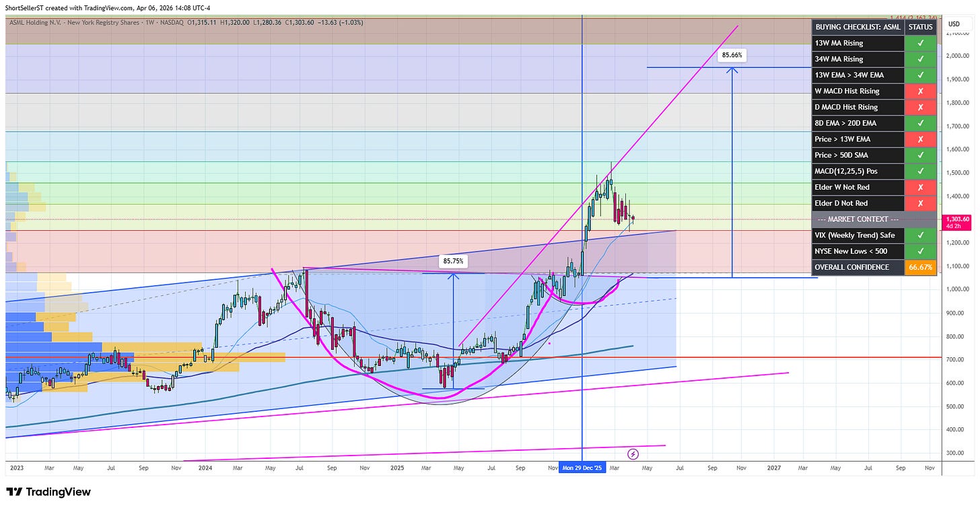Image resolution: width=980 pixels, height=508 pixels.
Task: Click the Elder W Not Red label
Action: [841, 187]
